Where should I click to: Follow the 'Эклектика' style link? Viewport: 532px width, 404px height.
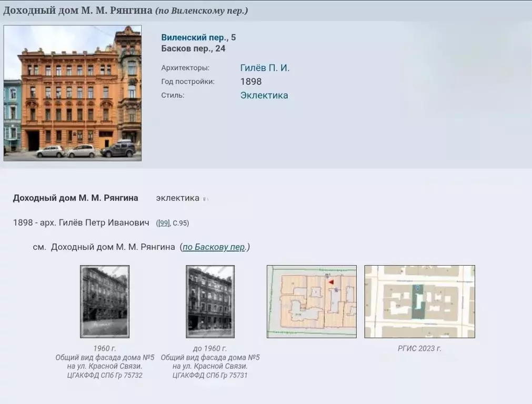pos(264,95)
